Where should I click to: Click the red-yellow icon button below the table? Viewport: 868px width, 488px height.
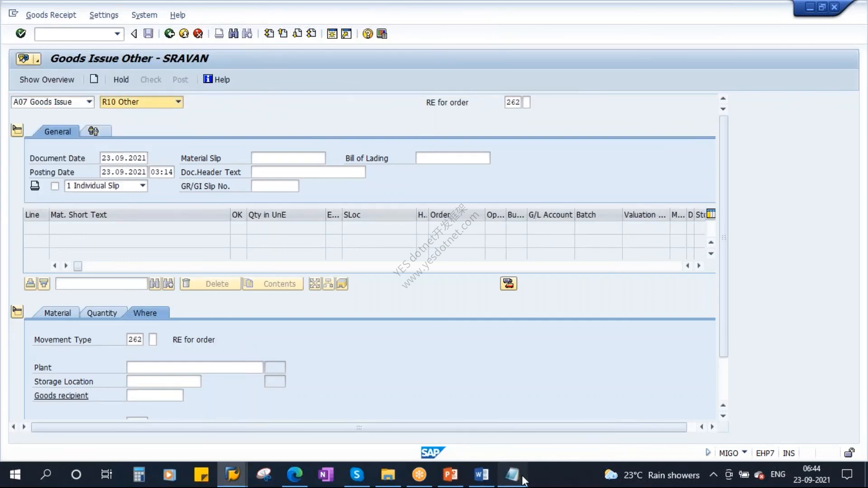click(509, 284)
